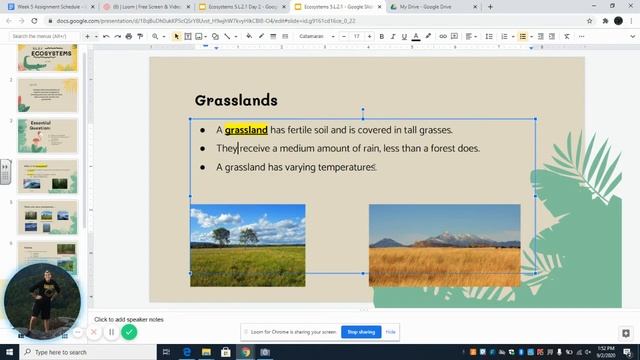Open the text color picker
Viewport: 640px width, 360px height.
416,36
